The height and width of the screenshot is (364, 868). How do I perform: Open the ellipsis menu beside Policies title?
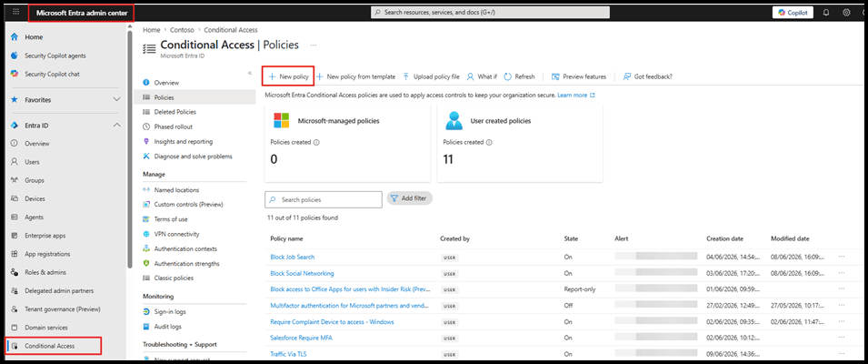314,45
